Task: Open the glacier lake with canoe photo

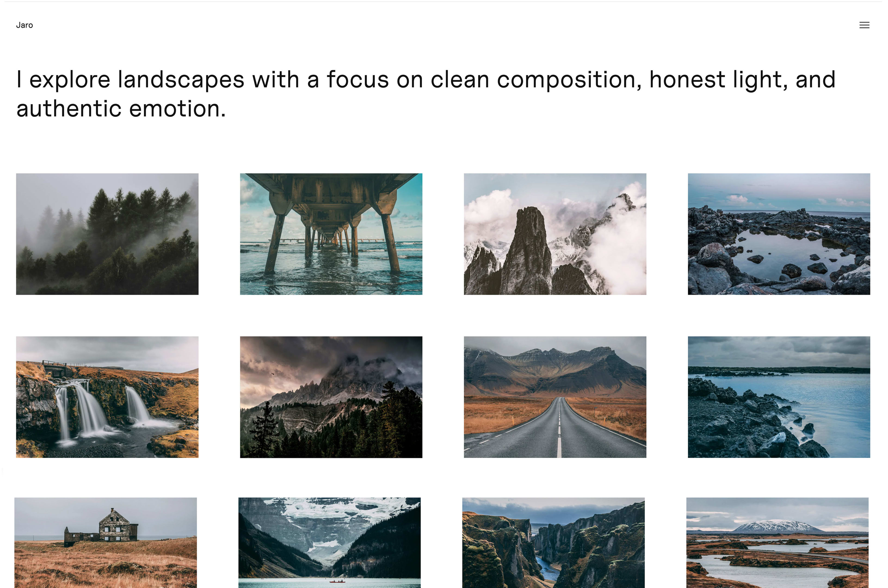Action: [x=330, y=543]
